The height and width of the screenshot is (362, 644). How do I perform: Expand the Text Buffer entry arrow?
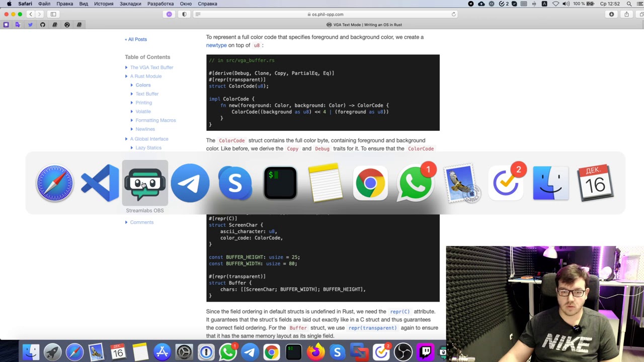point(132,94)
